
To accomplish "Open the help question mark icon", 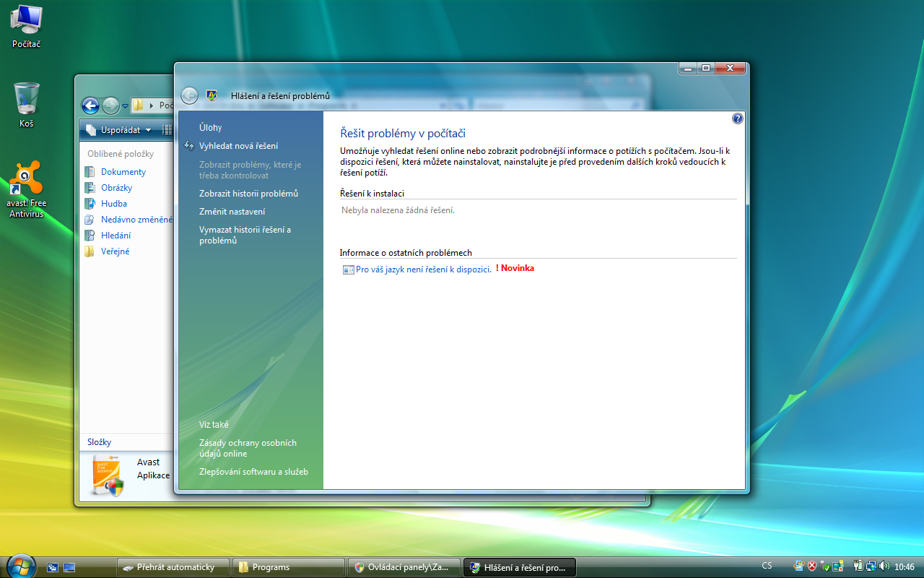I will click(737, 118).
